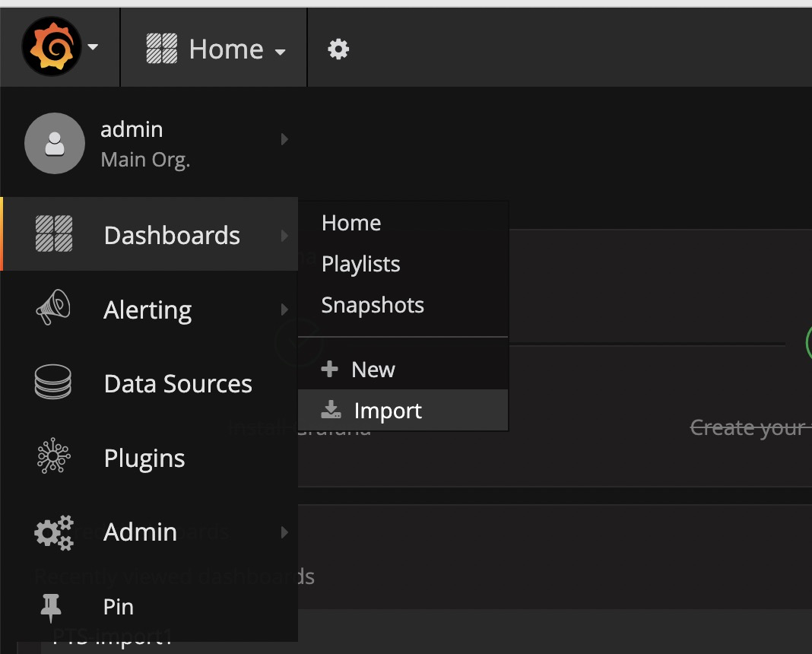This screenshot has width=812, height=654.
Task: Open the Plugins menu entry
Action: coord(144,458)
